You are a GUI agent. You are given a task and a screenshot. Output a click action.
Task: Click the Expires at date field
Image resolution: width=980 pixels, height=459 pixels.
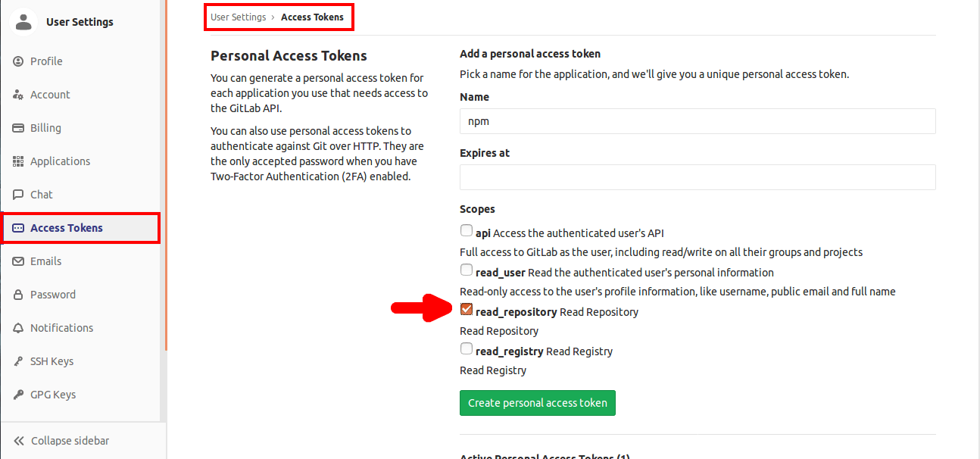(x=697, y=177)
